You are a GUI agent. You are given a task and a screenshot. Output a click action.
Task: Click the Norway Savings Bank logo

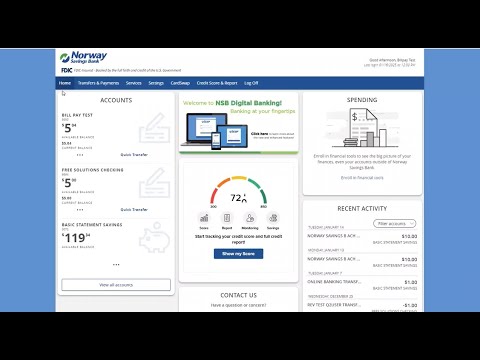[x=83, y=57]
